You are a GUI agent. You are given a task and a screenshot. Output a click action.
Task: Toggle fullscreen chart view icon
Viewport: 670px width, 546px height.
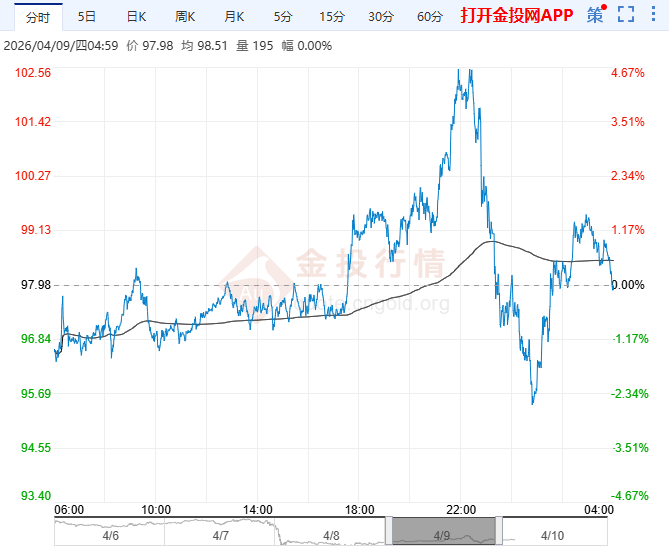coord(626,14)
